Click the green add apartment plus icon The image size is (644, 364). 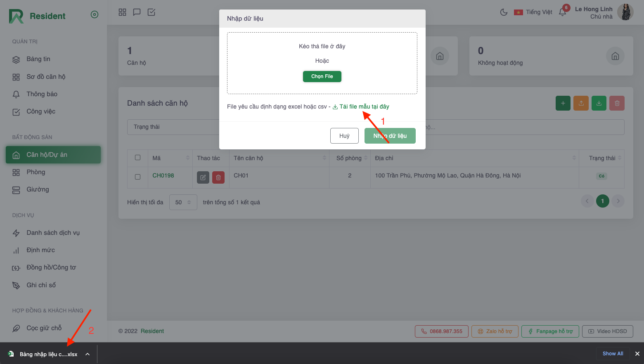(563, 103)
